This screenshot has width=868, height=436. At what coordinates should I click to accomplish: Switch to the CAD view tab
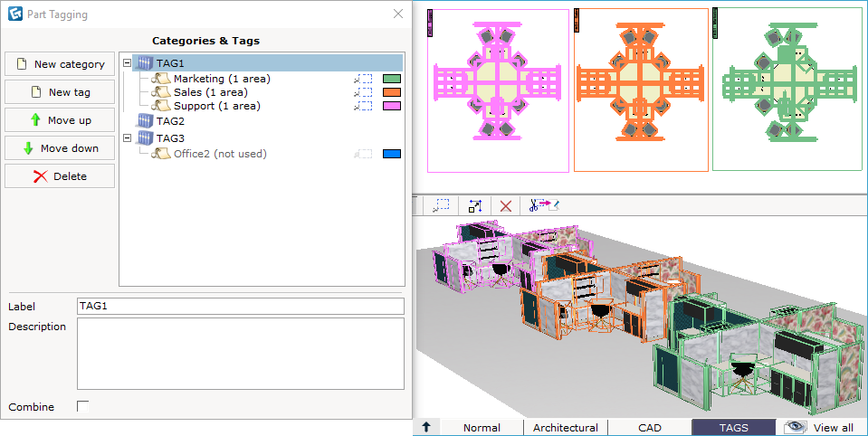[x=649, y=427]
